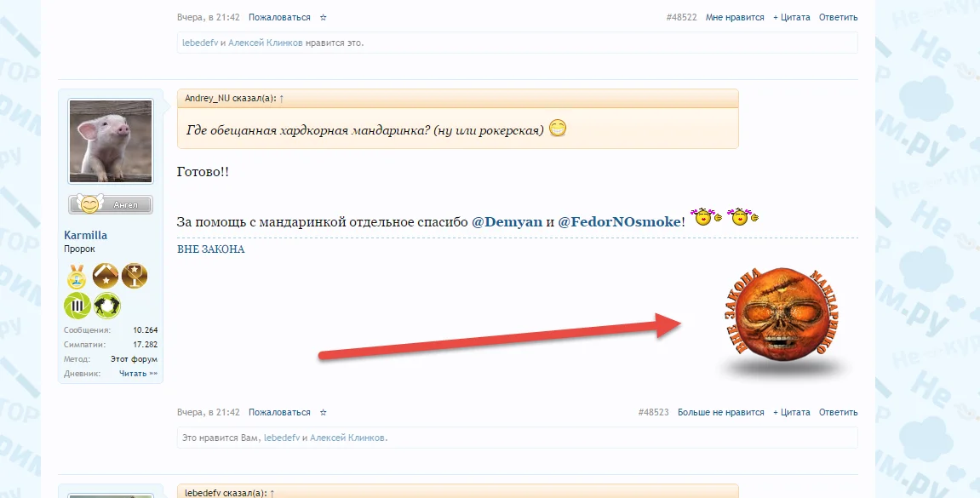Image resolution: width=980 pixels, height=498 pixels.
Task: Click the brown star badge icon
Action: click(x=106, y=276)
